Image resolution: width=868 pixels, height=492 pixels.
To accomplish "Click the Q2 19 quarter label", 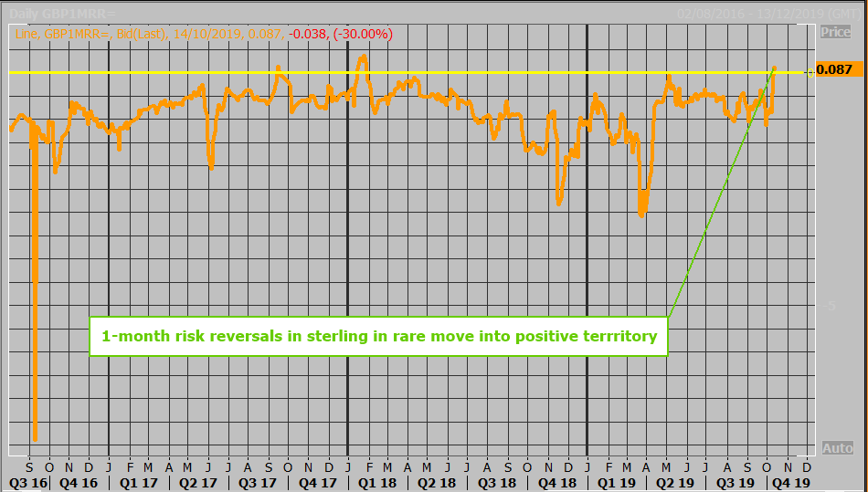I will tap(676, 483).
